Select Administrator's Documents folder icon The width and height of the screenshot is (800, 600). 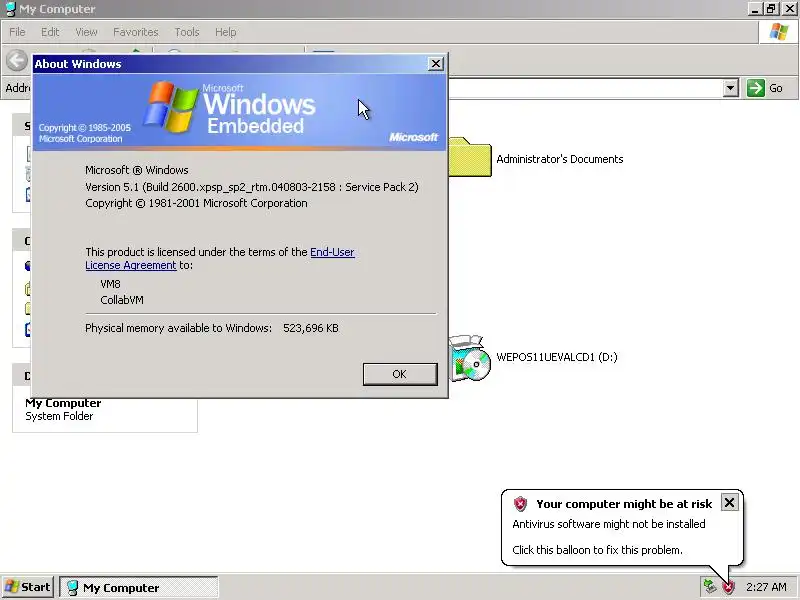470,158
